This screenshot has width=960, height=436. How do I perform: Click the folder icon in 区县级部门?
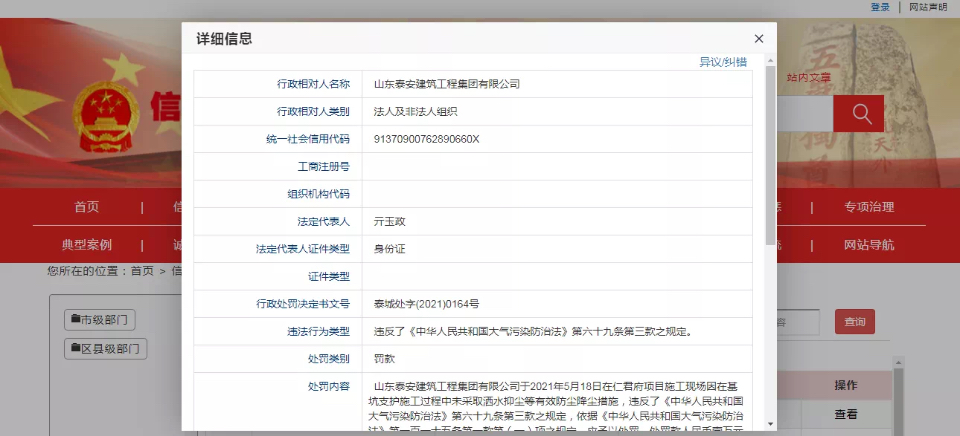75,348
